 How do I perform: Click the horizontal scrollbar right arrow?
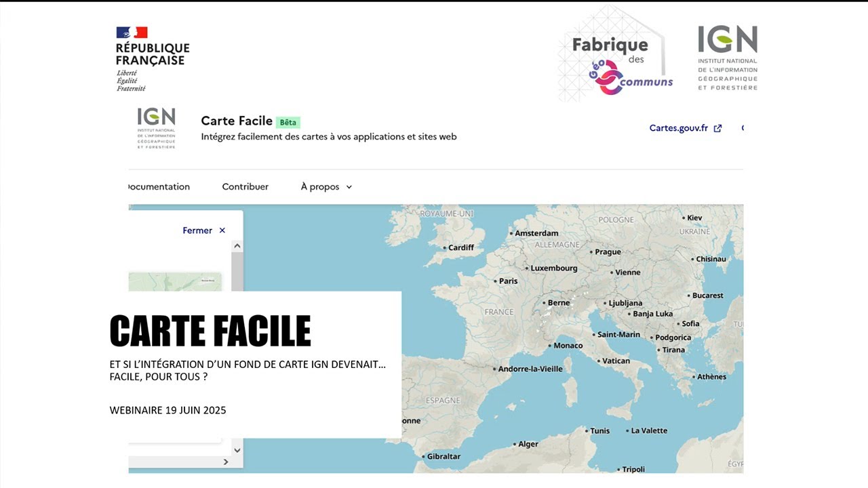pyautogui.click(x=226, y=462)
